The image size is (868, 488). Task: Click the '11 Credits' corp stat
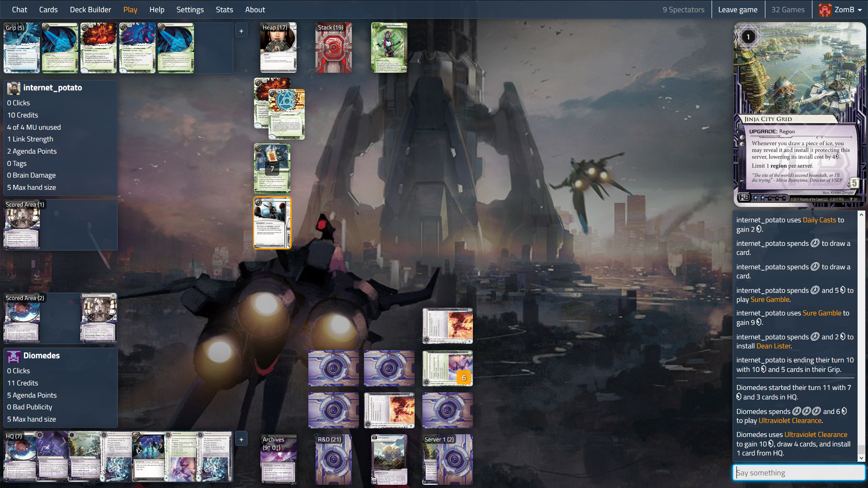(23, 383)
